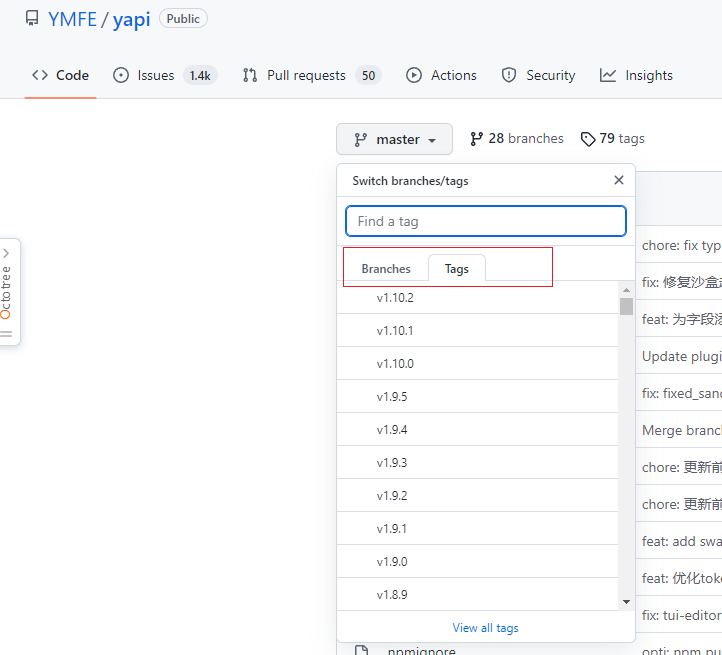
Task: Open the Security tab
Action: coord(539,75)
